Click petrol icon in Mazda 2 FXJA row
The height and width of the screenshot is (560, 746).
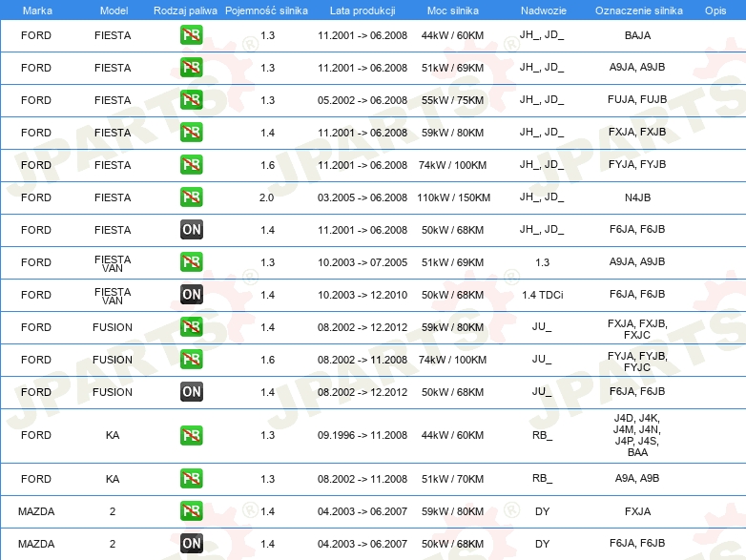pos(191,511)
